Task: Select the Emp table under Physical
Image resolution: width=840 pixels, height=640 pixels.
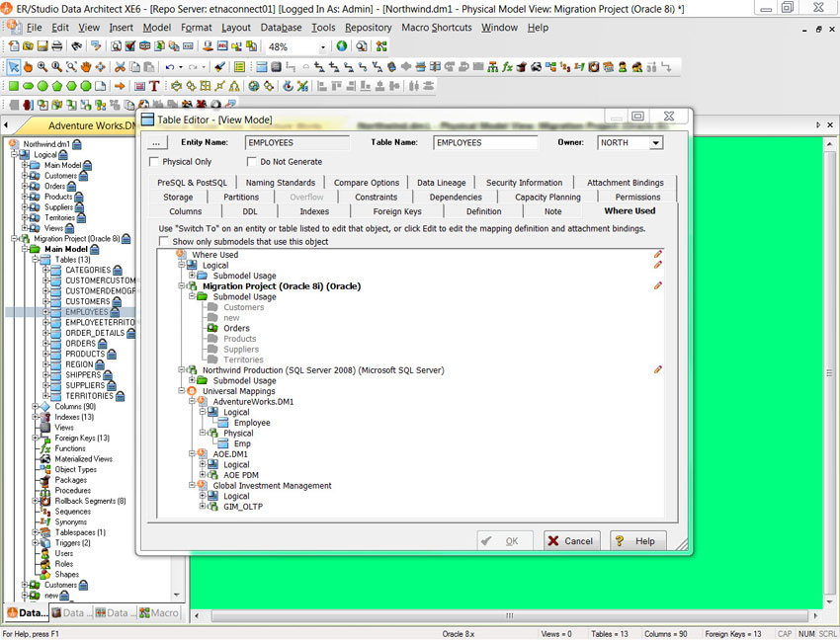Action: click(x=242, y=443)
